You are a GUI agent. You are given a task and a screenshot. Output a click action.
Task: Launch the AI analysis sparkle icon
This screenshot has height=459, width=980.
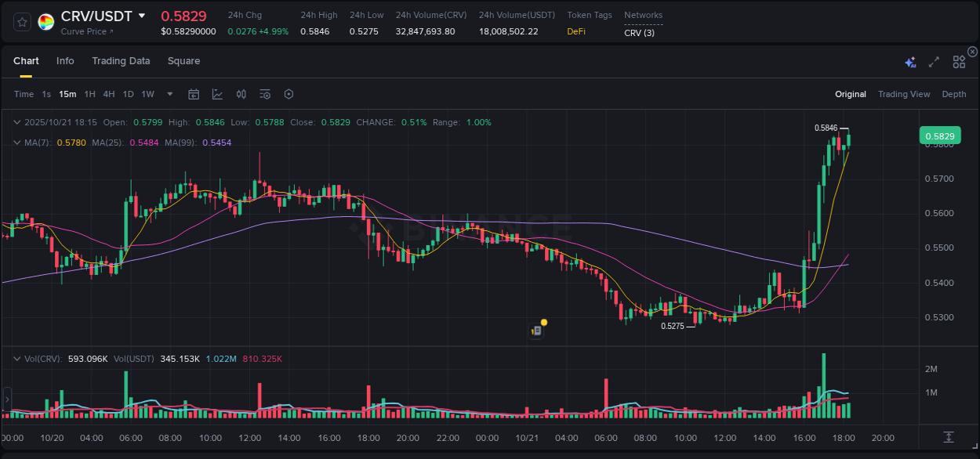tap(909, 61)
